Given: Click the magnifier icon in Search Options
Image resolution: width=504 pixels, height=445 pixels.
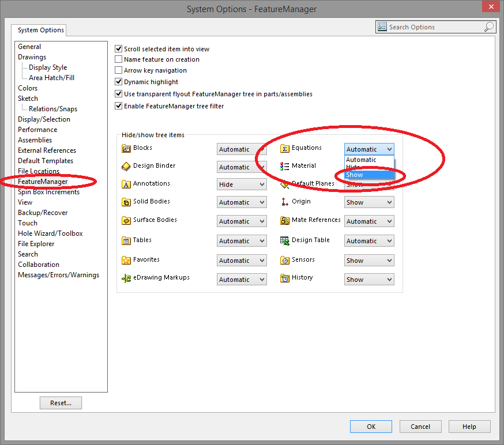Looking at the screenshot, I should (488, 27).
